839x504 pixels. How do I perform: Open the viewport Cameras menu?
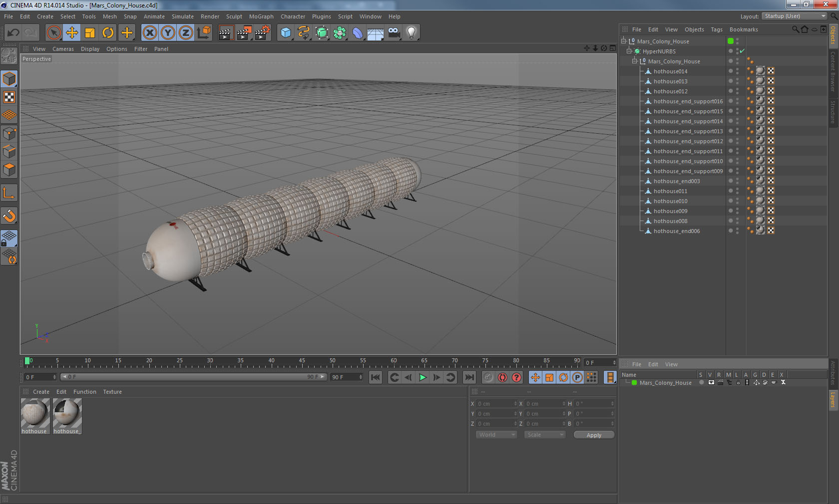point(63,49)
